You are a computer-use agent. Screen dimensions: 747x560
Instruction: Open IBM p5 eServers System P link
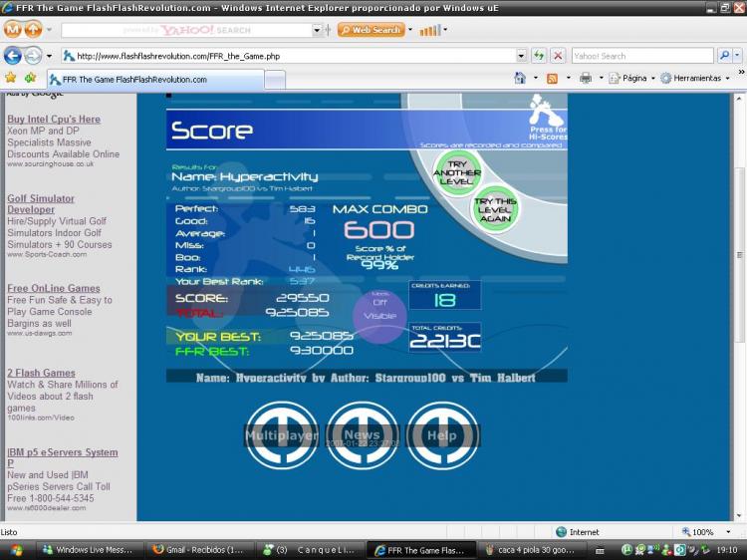[x=63, y=457]
